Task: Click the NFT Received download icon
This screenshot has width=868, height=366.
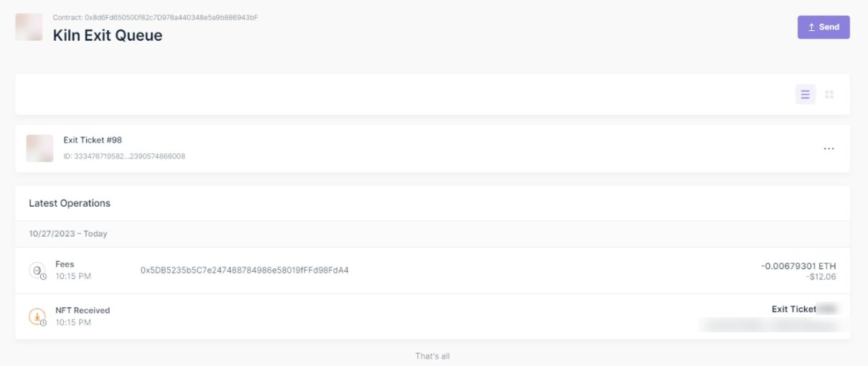Action: point(37,316)
